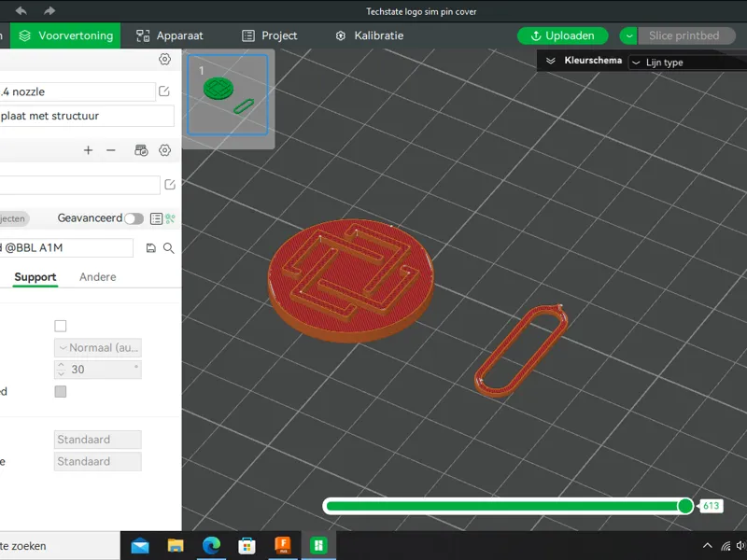Click the Slice printbed button
The image size is (747, 560).
pyautogui.click(x=686, y=35)
